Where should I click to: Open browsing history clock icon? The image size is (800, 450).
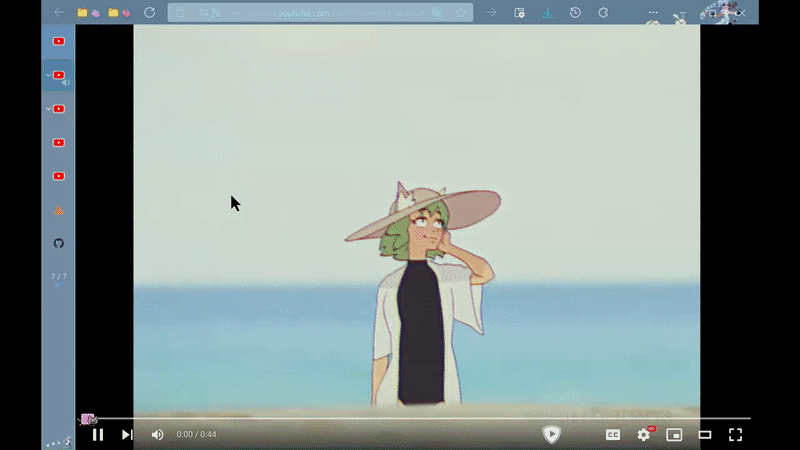coord(575,12)
